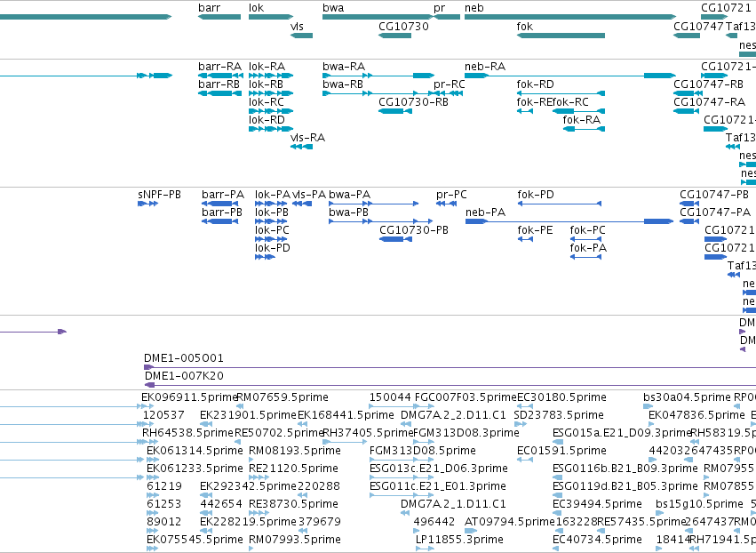Click the lok-RD transcript label
The width and height of the screenshot is (756, 553).
pyautogui.click(x=267, y=120)
